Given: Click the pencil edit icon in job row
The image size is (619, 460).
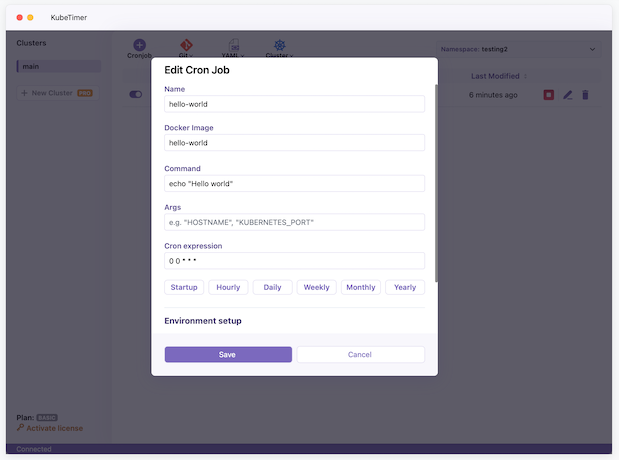Looking at the screenshot, I should (x=567, y=95).
